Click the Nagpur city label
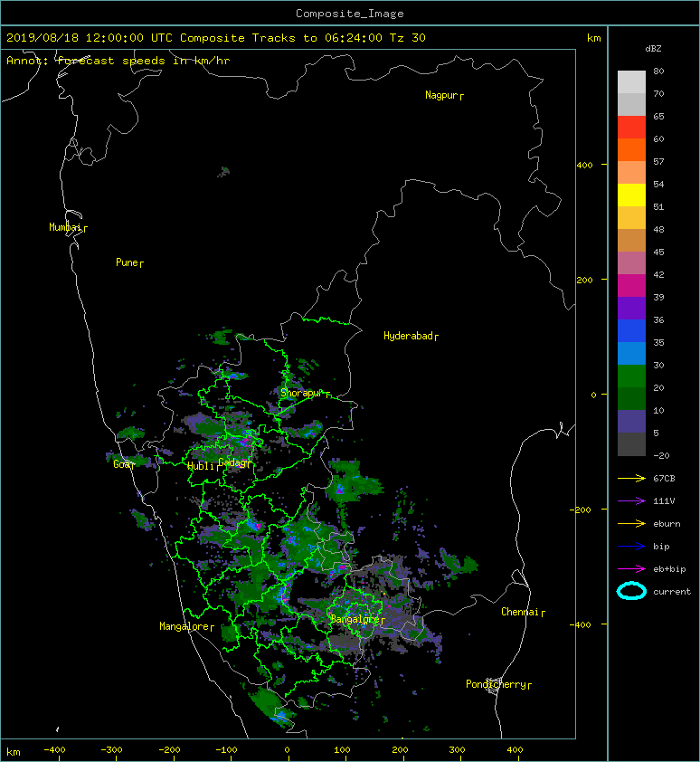Image resolution: width=700 pixels, height=762 pixels. 441,95
